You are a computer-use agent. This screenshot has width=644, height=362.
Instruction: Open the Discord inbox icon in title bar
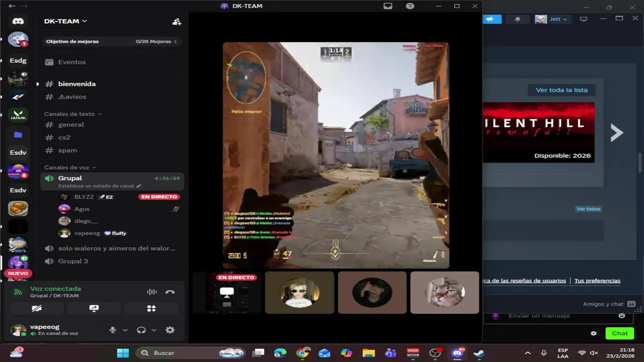[388, 6]
